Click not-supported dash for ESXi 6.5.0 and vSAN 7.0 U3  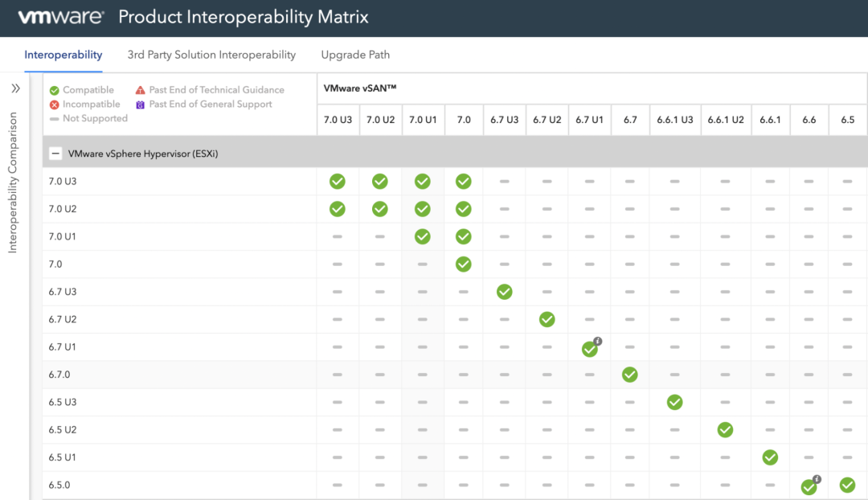click(x=337, y=485)
